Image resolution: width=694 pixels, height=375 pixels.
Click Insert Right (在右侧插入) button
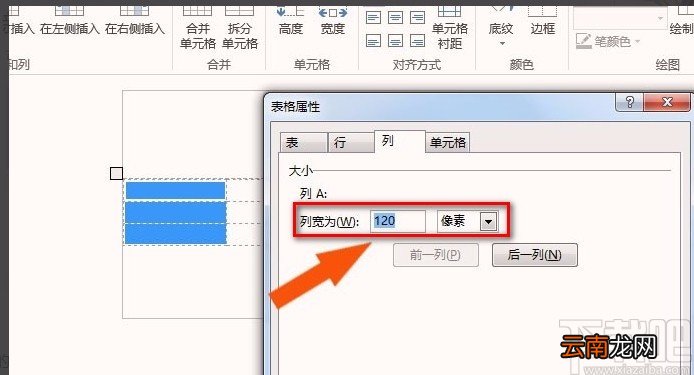coord(135,20)
